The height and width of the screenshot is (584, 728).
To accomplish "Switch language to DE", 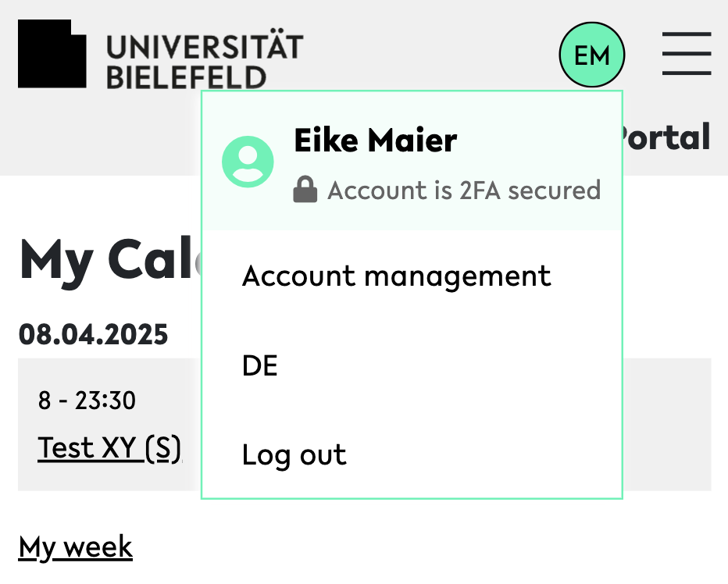I will 260,365.
